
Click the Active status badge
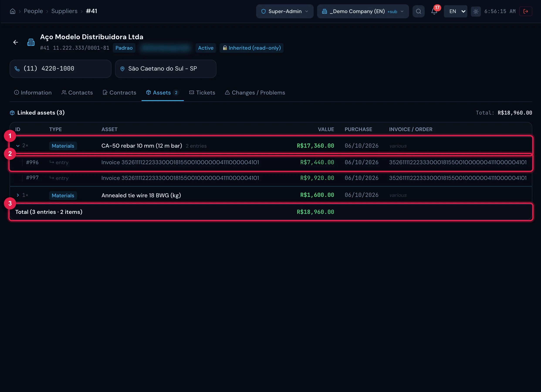tap(206, 48)
